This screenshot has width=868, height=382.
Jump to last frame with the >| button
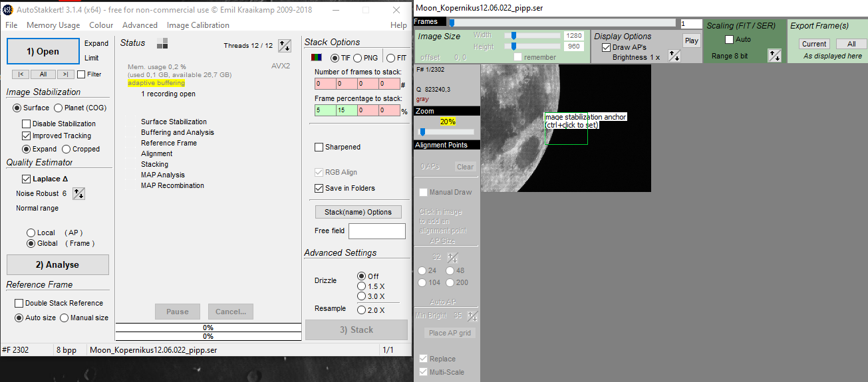pos(65,74)
